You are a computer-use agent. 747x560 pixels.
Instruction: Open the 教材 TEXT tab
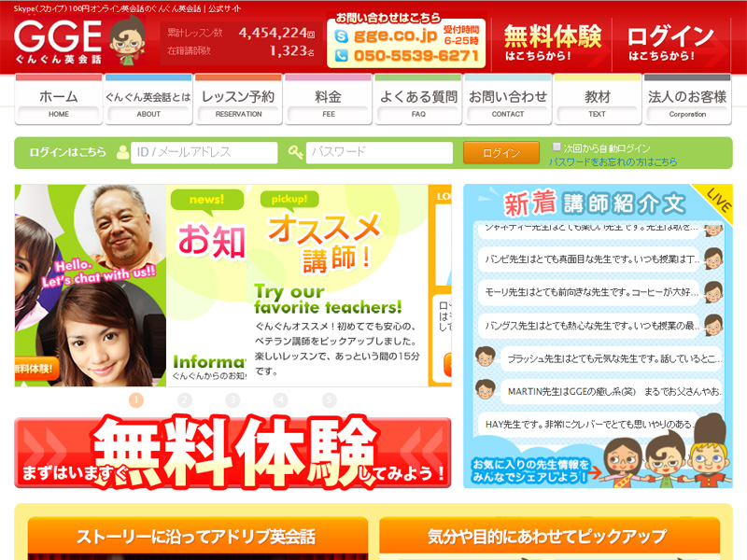598,100
